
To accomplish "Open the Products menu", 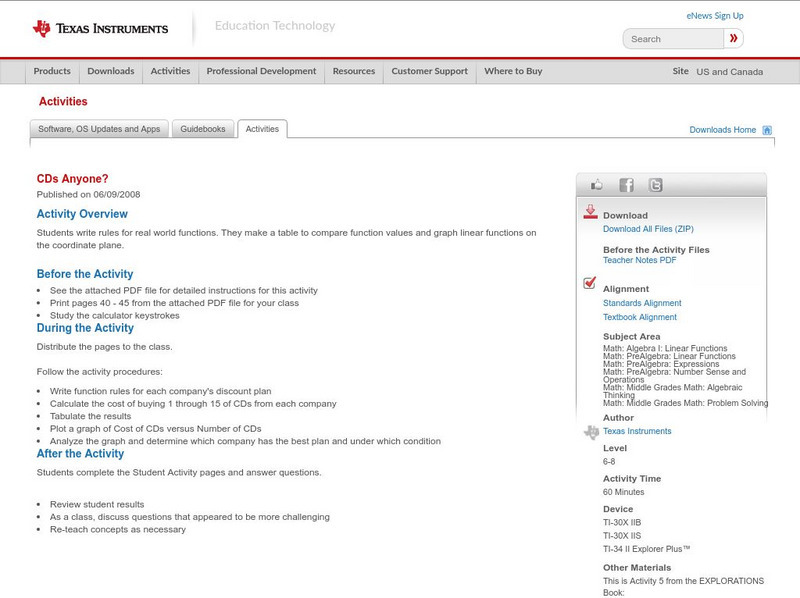I will (52, 72).
